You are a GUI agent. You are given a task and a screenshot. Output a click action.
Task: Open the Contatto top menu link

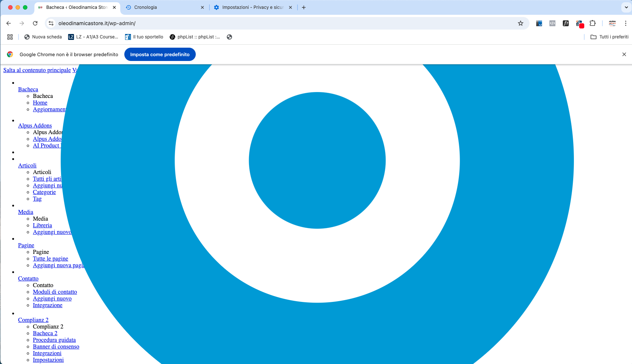coord(28,279)
